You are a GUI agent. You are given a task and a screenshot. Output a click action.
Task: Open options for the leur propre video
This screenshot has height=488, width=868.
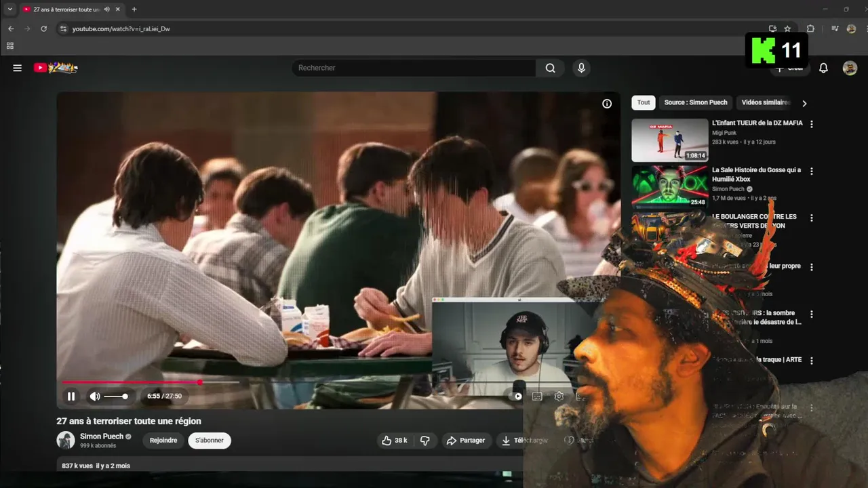(x=812, y=267)
